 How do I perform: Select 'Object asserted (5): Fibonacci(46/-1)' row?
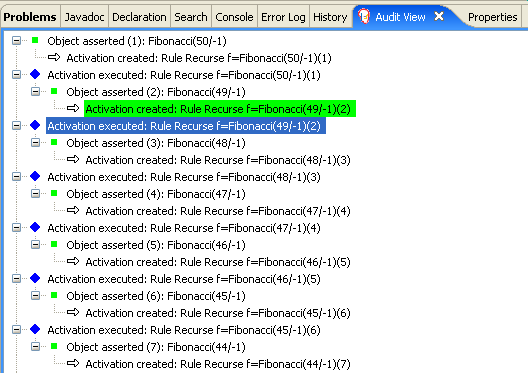[156, 245]
